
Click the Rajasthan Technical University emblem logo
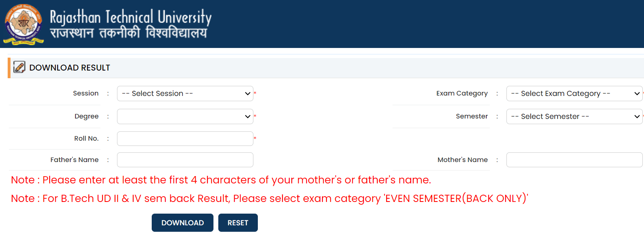pos(24,24)
